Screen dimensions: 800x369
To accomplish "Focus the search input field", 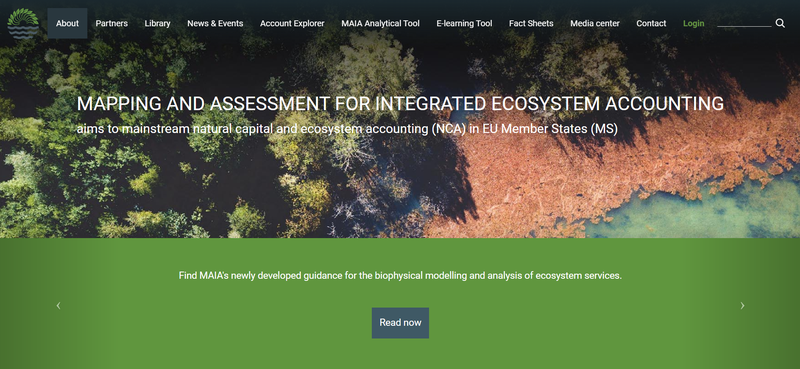I will [x=744, y=22].
